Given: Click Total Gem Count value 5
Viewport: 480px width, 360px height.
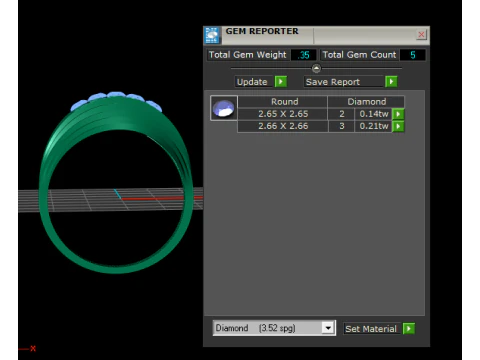Looking at the screenshot, I should point(413,55).
